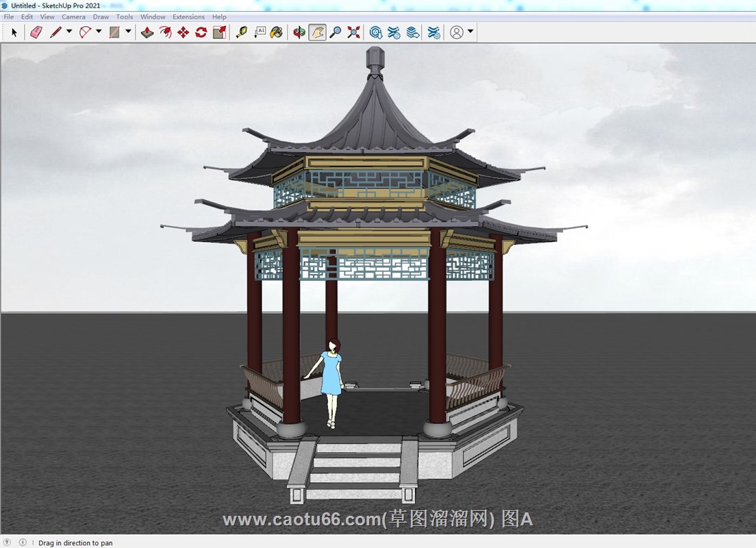Select the Rectangle shape tool
The image size is (756, 548).
pos(114,32)
